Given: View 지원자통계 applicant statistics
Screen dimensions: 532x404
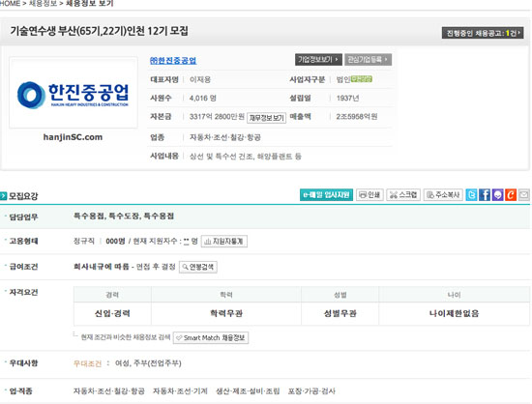Looking at the screenshot, I should (224, 242).
